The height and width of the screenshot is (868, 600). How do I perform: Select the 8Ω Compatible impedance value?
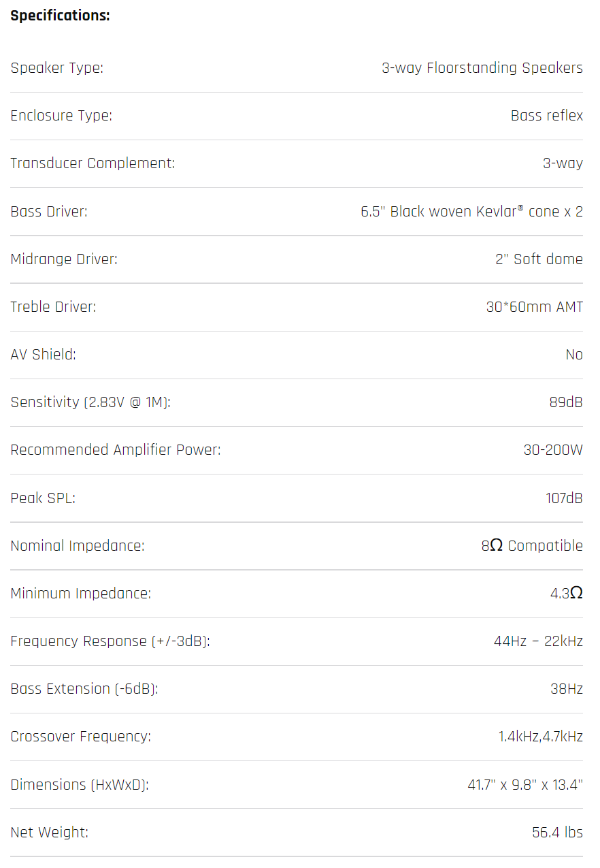[x=531, y=546]
